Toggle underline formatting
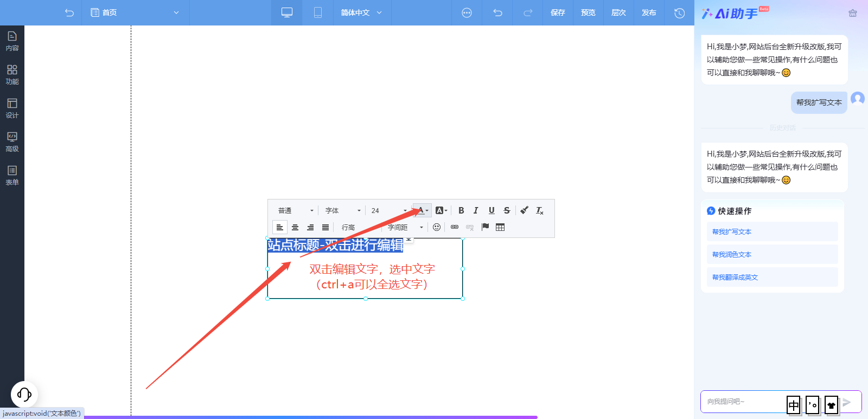 pyautogui.click(x=492, y=210)
